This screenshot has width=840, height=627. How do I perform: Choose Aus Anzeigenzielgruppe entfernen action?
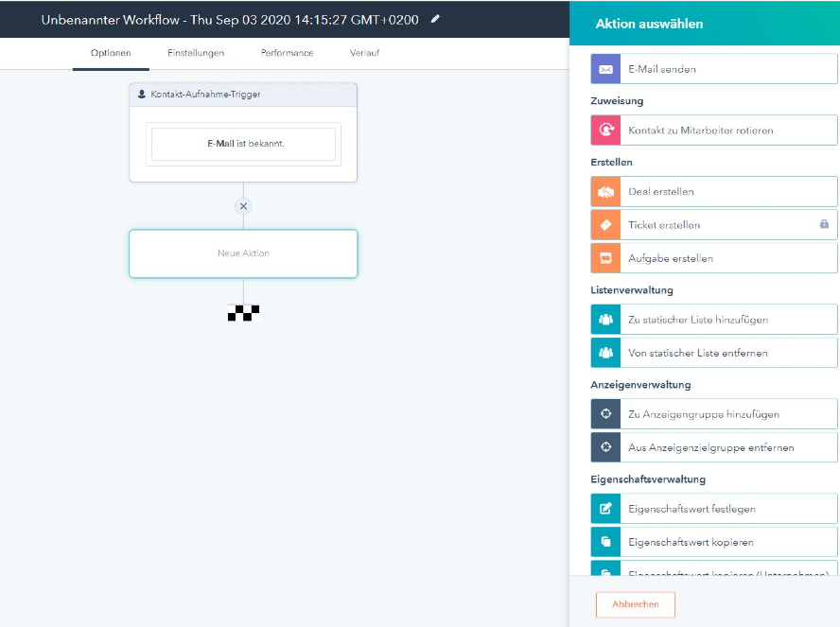710,447
